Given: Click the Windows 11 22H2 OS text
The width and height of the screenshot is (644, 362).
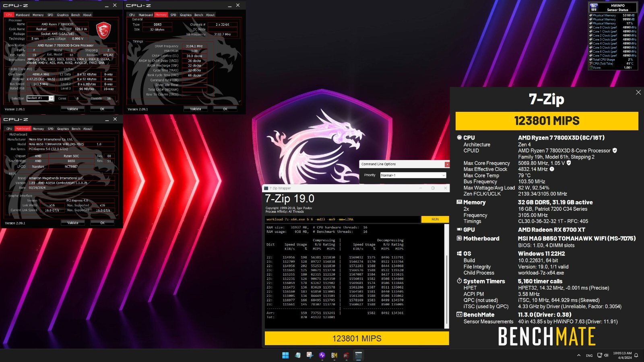Looking at the screenshot, I should [x=541, y=253].
